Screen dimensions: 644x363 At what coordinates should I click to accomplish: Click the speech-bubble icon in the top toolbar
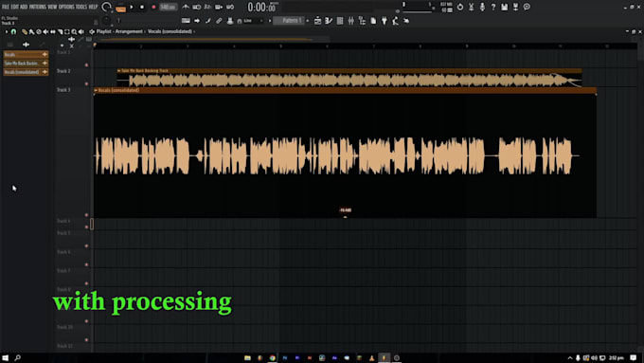[527, 7]
